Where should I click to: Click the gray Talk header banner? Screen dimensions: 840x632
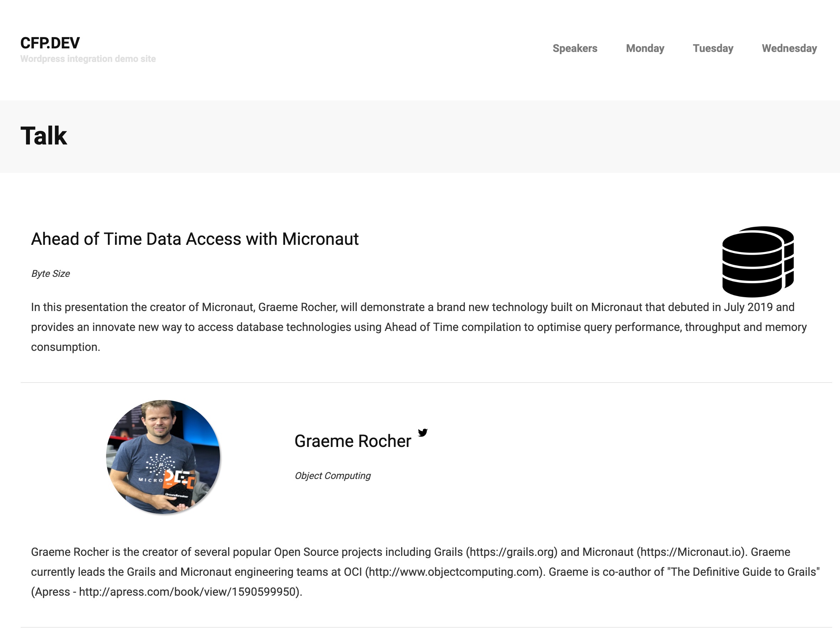click(420, 137)
